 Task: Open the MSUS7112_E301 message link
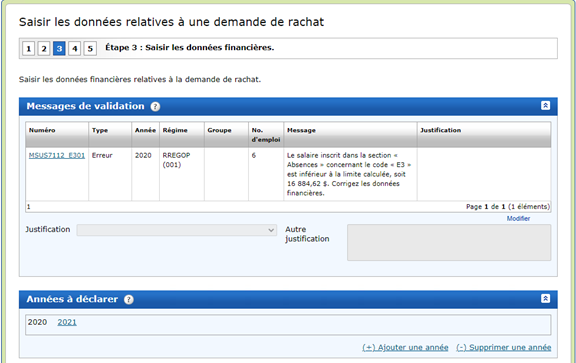click(x=57, y=155)
